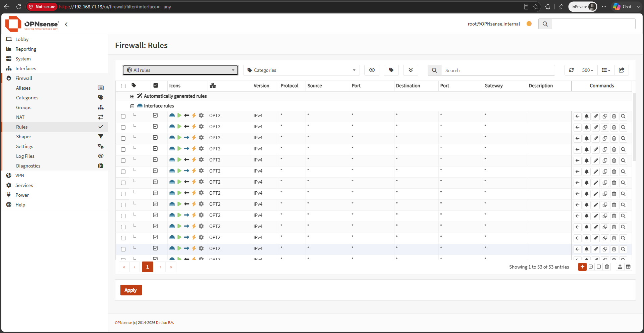The image size is (644, 333).
Task: Click the Power plug icon in sidebar
Action: click(x=9, y=195)
